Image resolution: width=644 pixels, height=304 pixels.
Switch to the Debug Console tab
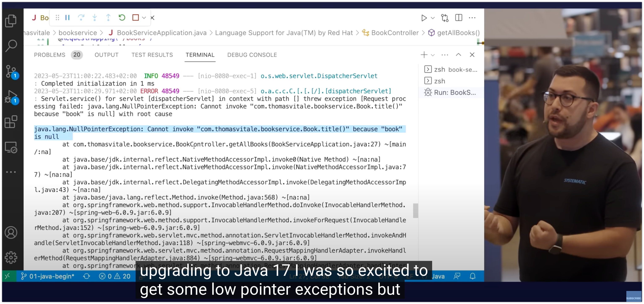252,55
